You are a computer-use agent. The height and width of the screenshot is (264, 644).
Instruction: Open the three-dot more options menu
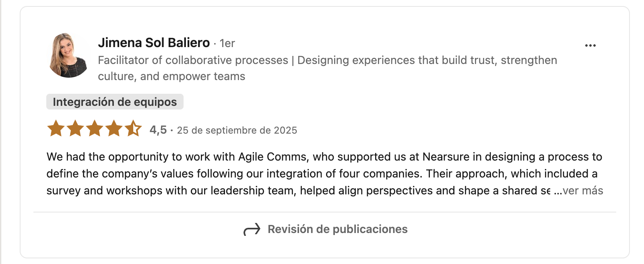[590, 45]
